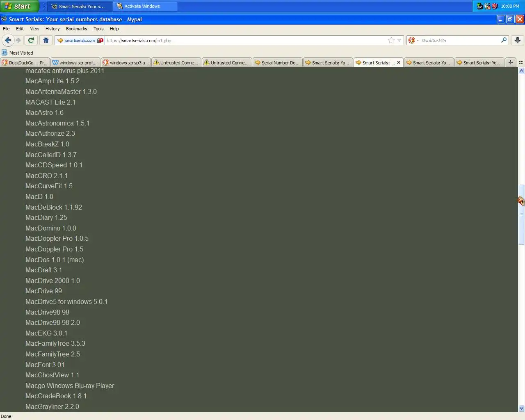Click the search magnifier icon

click(504, 40)
